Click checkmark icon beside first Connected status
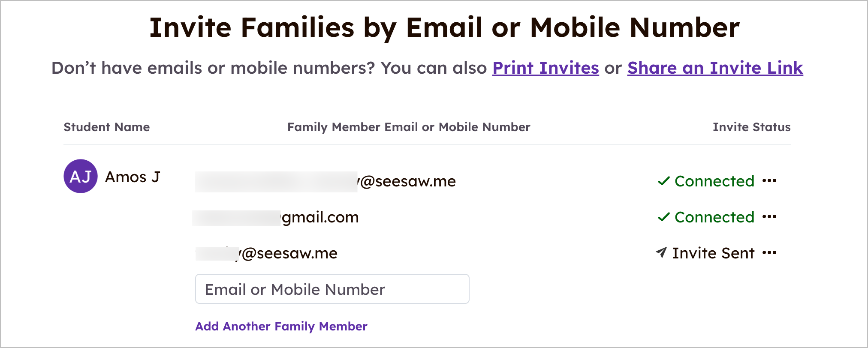The image size is (868, 348). pos(663,181)
